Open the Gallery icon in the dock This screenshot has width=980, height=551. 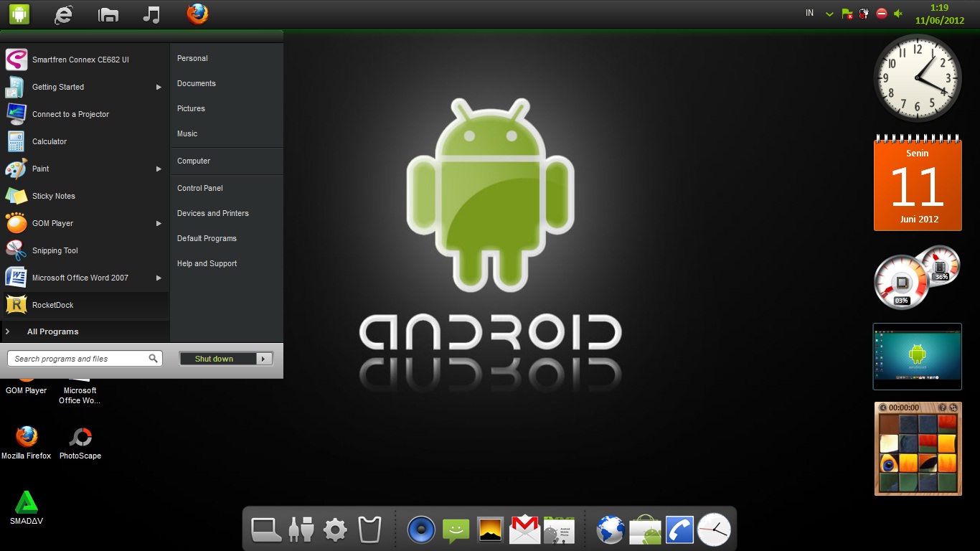489,529
